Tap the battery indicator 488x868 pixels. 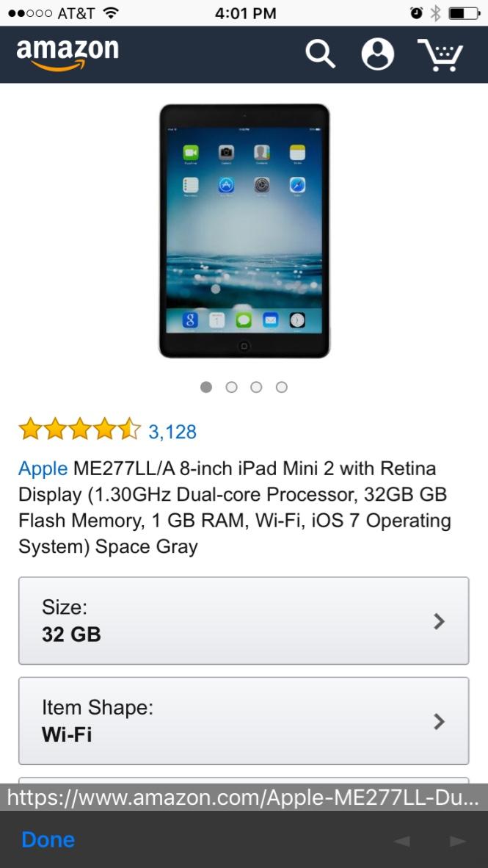click(x=464, y=13)
